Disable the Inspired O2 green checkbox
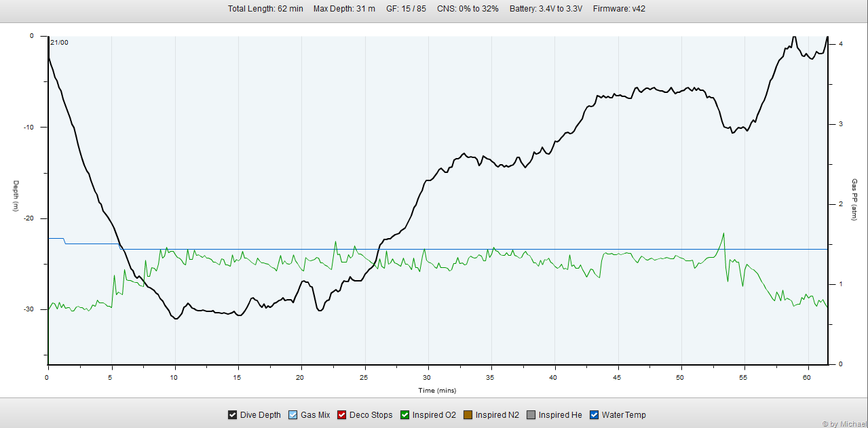 (405, 415)
